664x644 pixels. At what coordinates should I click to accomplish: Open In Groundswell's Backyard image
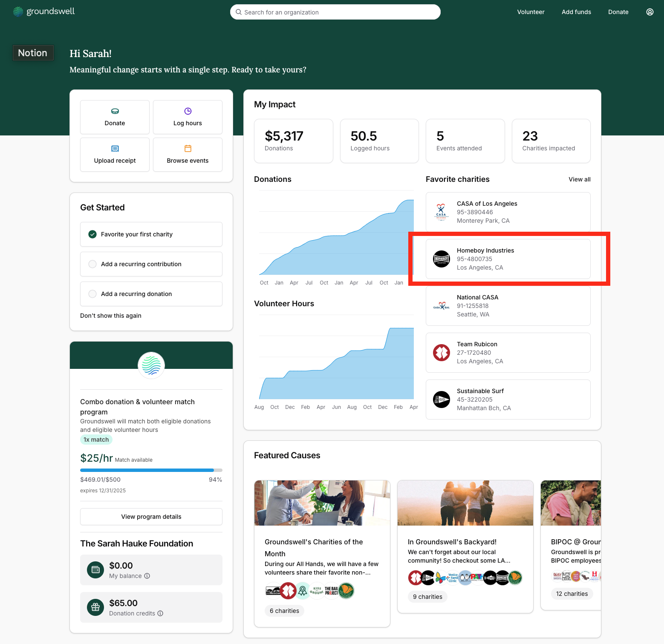[465, 503]
